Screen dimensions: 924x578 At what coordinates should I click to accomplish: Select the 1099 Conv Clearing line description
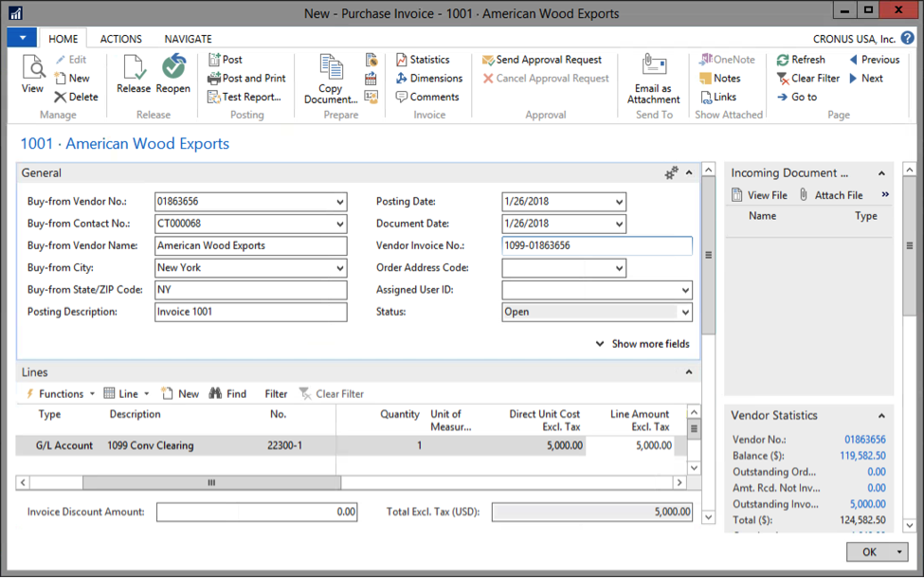click(x=151, y=445)
